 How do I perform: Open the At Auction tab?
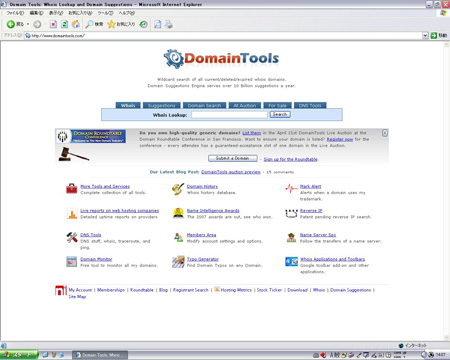click(245, 105)
